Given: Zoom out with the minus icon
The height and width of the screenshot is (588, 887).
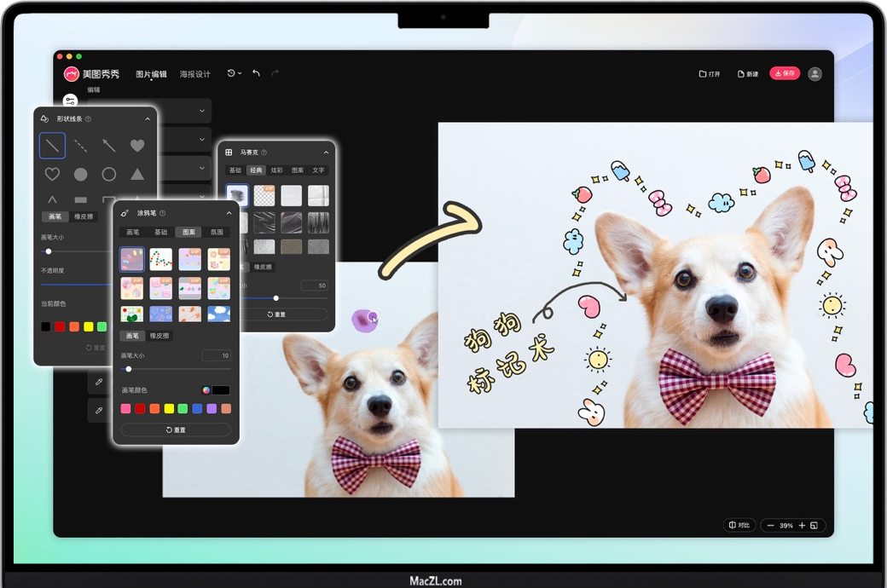Looking at the screenshot, I should [771, 526].
